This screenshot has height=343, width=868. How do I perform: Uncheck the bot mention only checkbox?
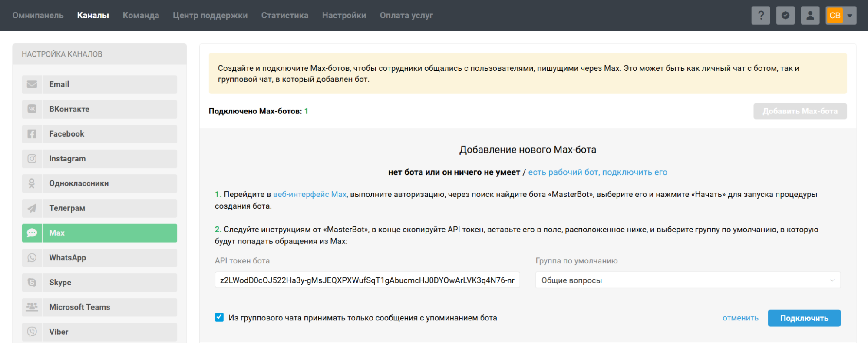point(219,317)
